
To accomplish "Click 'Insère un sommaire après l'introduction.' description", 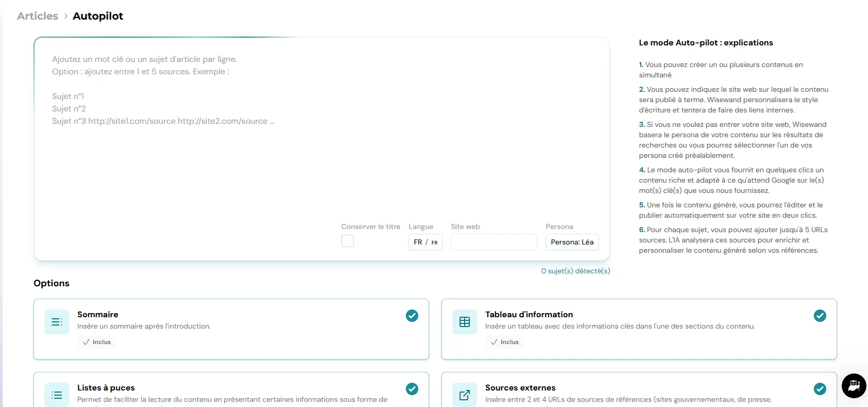I will pyautogui.click(x=144, y=327).
